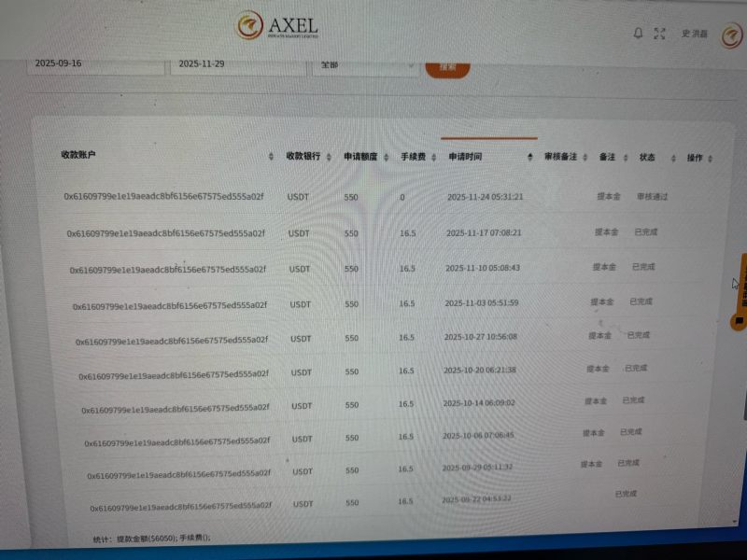This screenshot has height=560, width=747.
Task: Click the 状态 column header label
Action: click(647, 157)
